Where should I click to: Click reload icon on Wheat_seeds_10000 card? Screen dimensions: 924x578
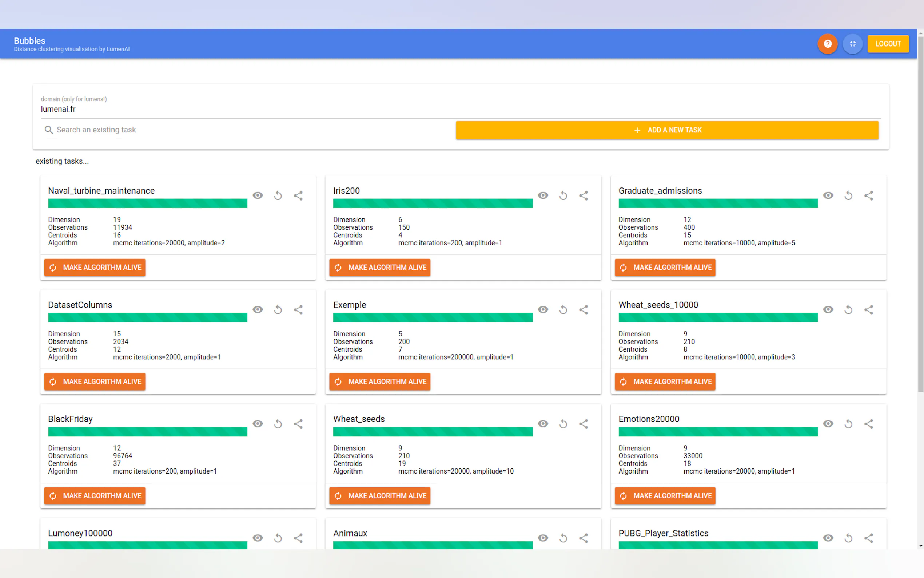(848, 310)
